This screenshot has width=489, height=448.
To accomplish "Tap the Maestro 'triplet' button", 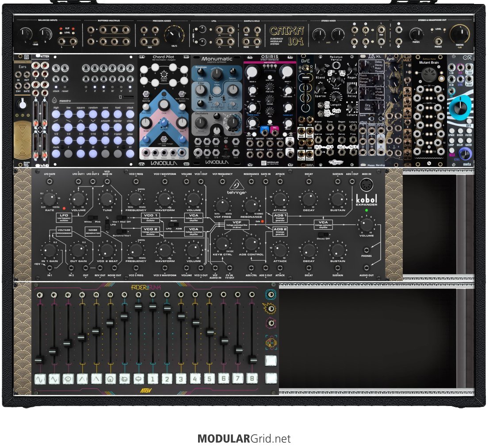I will (x=118, y=140).
